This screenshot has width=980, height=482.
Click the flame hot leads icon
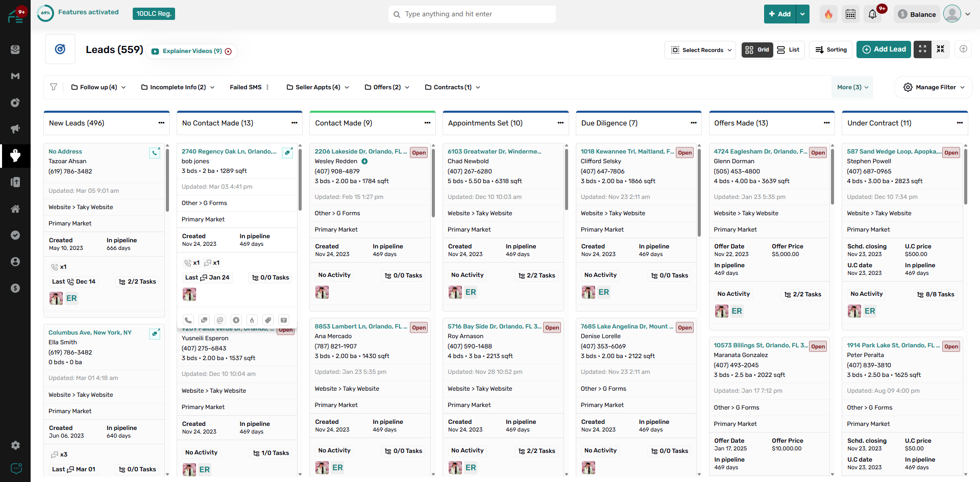tap(828, 14)
